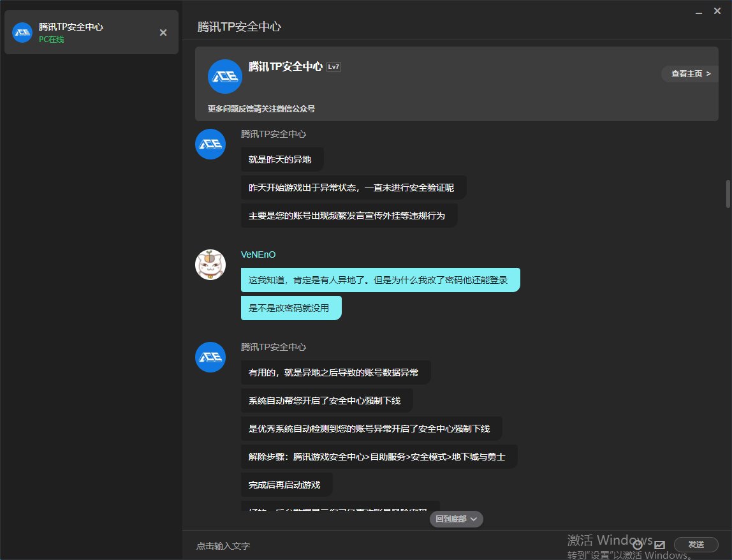Click message 系统自动帮您开启了安全中心强制下线

point(326,401)
